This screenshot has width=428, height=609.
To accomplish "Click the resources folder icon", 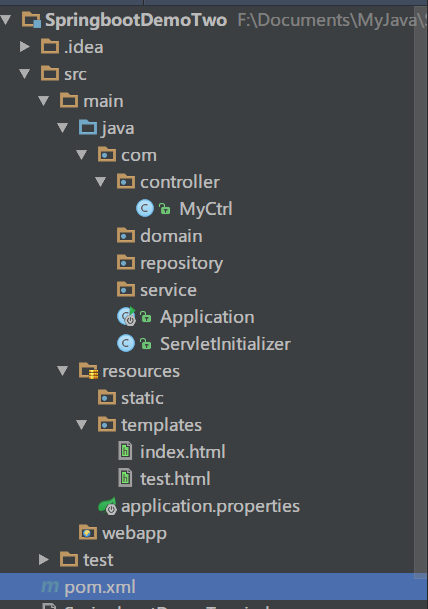I will 88,371.
